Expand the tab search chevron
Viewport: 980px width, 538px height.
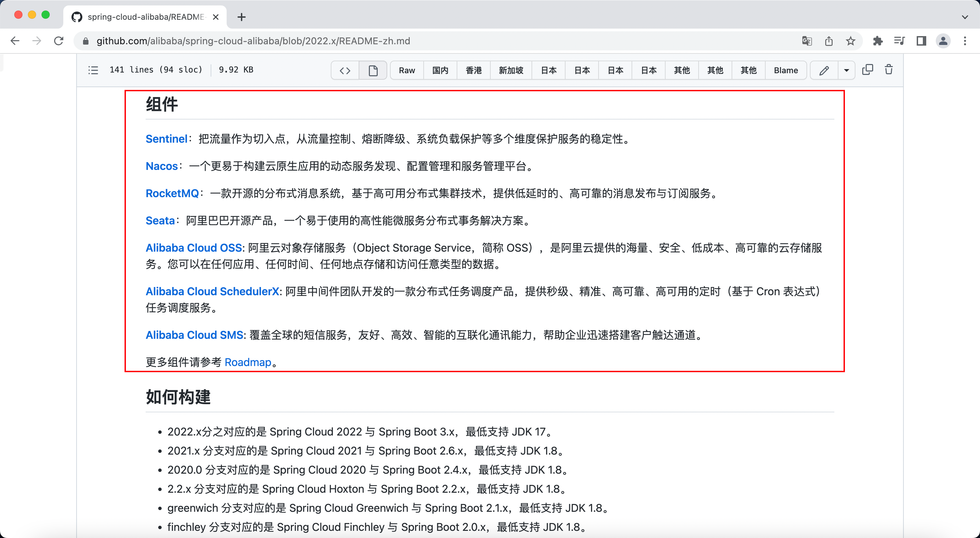[965, 17]
